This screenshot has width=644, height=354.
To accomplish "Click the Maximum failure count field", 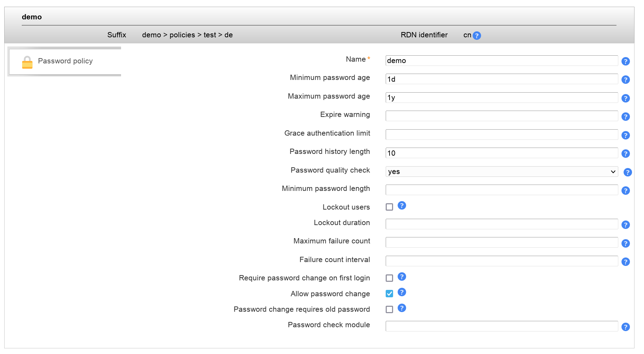I will click(x=501, y=242).
